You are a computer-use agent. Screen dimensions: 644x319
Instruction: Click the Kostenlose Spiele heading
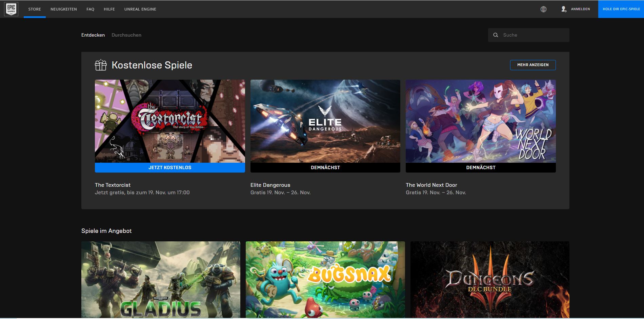152,65
